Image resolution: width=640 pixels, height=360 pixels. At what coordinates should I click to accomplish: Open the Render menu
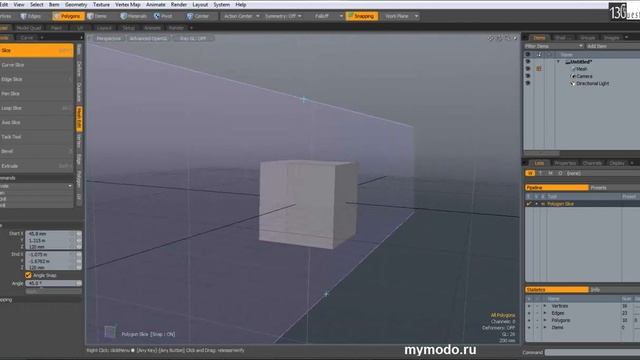[179, 4]
